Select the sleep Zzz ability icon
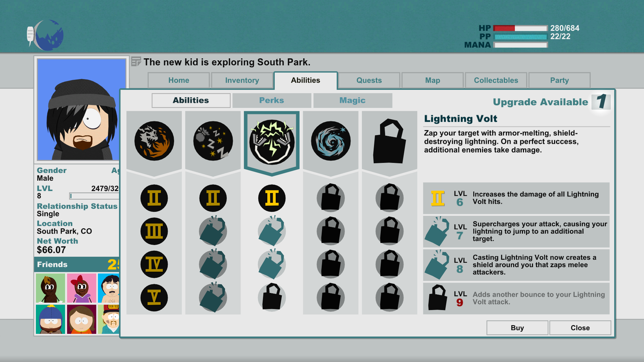 tap(213, 141)
